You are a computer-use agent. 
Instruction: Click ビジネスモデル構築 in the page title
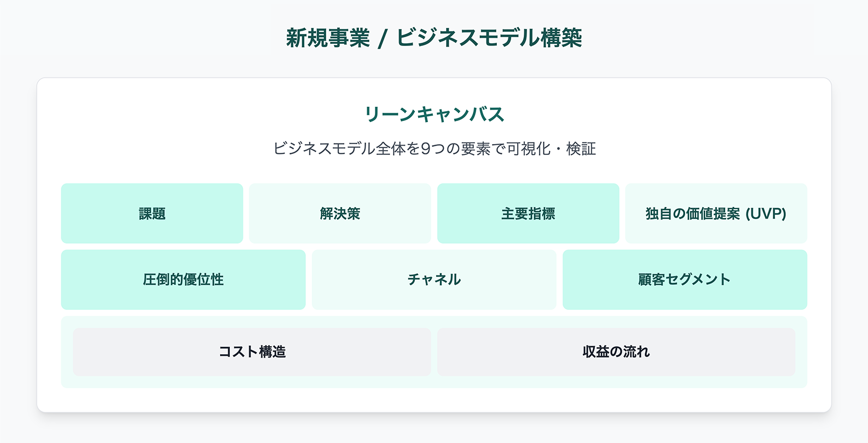(489, 38)
